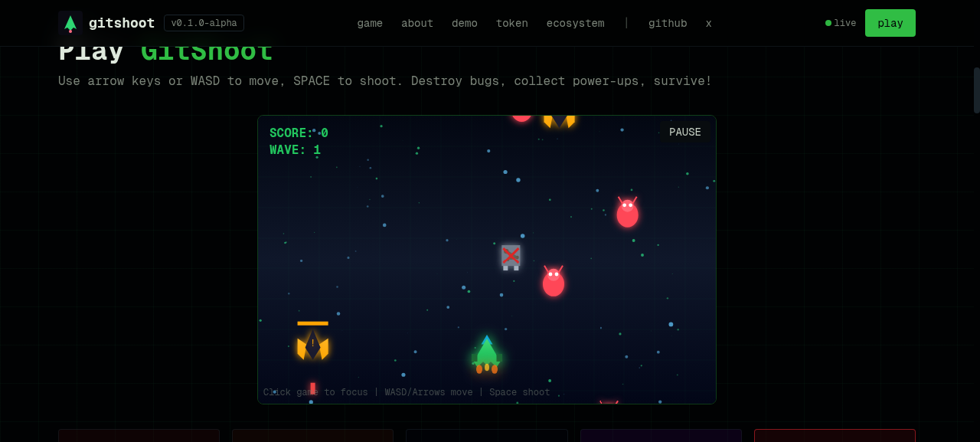Click the game focus hint text

pos(407,392)
